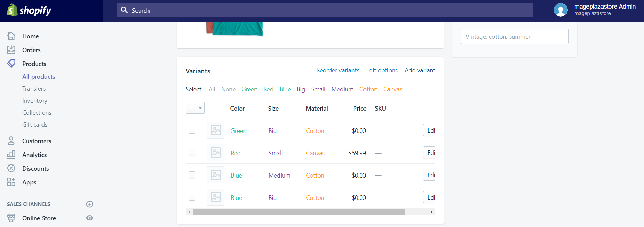Click the scrollbar right arrow

pos(431,212)
